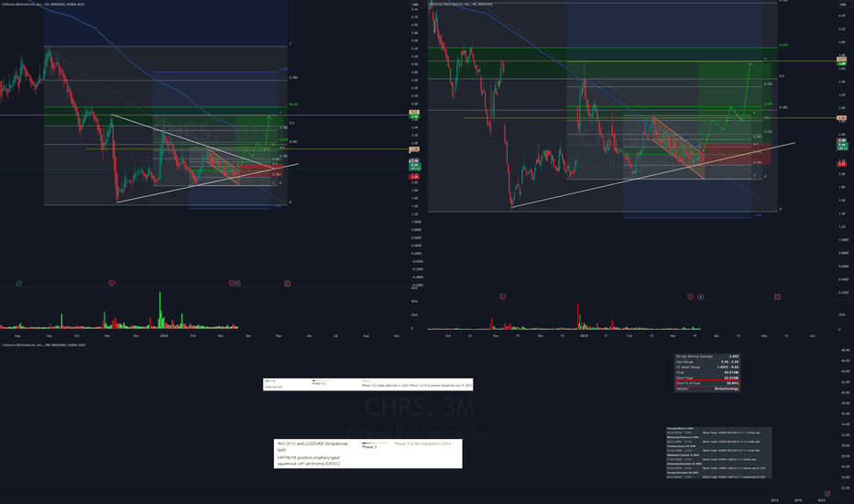Open the INO-3112 and LOQTORZI Phase 3 image
Screen dimensions: 854x504
tap(368, 454)
